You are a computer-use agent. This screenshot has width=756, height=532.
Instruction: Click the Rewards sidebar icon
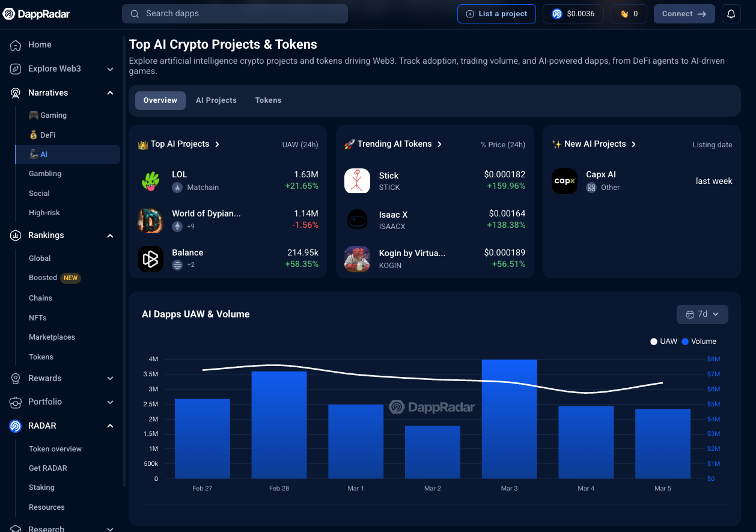[x=16, y=379]
